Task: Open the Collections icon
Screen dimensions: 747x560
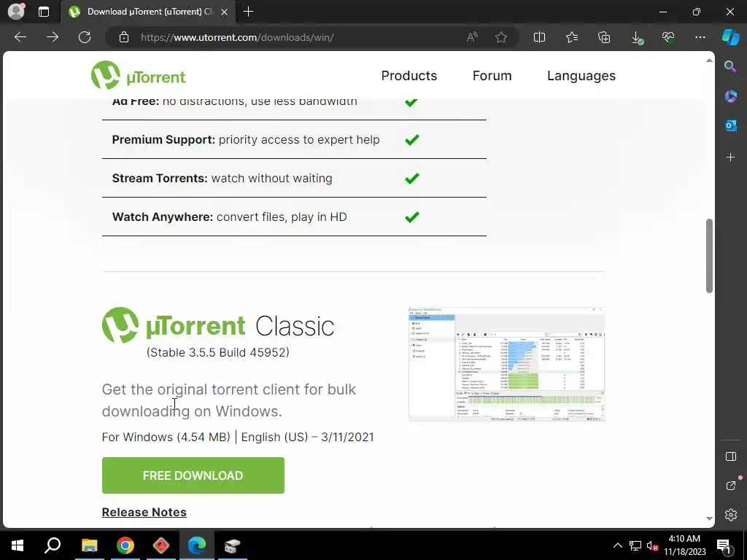Action: (x=604, y=37)
